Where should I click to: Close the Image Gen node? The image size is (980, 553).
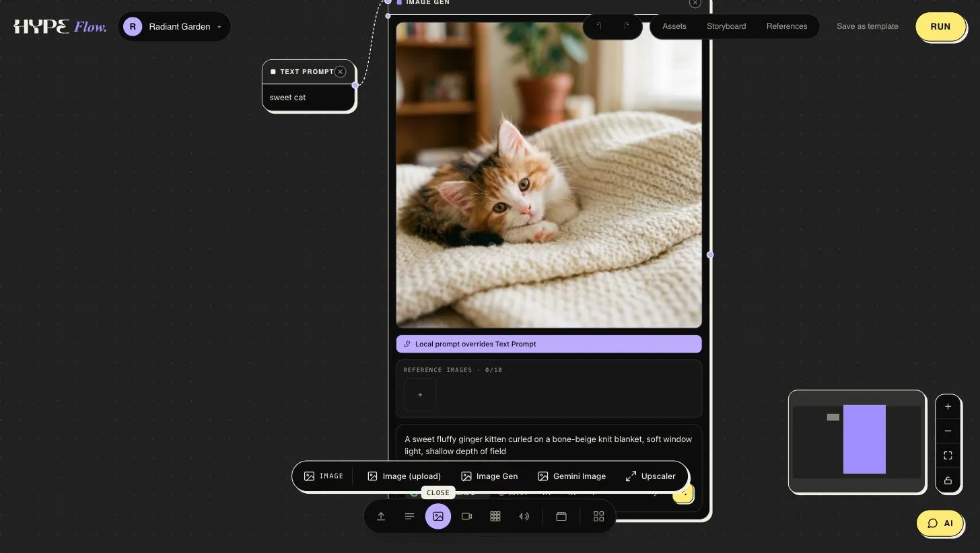(695, 3)
